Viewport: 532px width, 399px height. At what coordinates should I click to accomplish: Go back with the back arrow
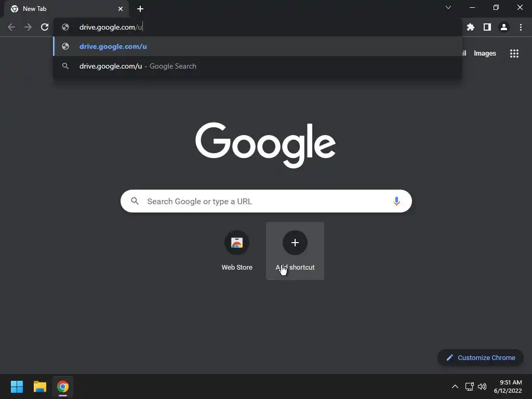pos(11,27)
